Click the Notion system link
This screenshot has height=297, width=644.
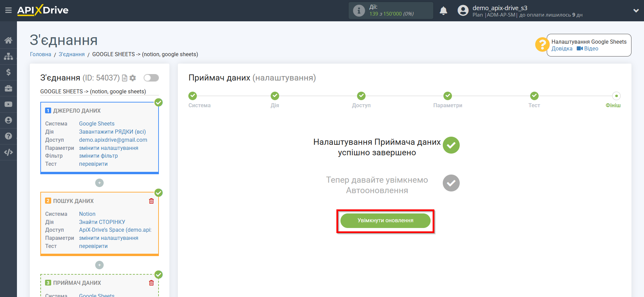click(x=87, y=214)
